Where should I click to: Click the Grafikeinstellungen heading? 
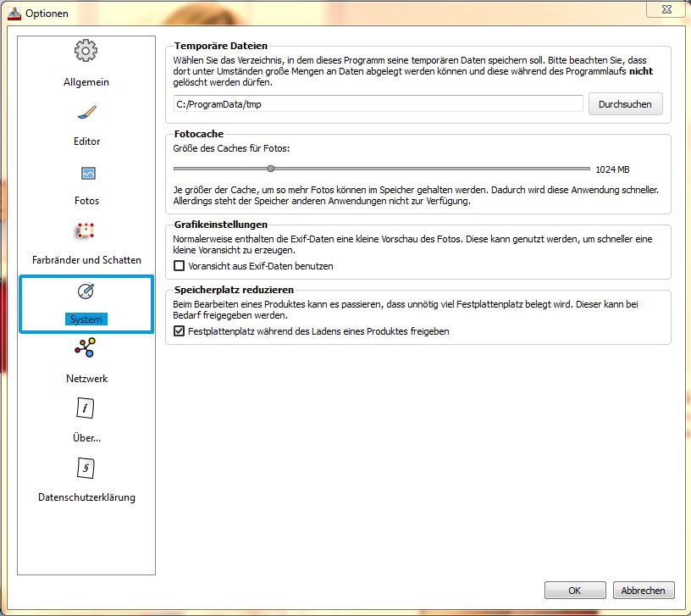221,225
